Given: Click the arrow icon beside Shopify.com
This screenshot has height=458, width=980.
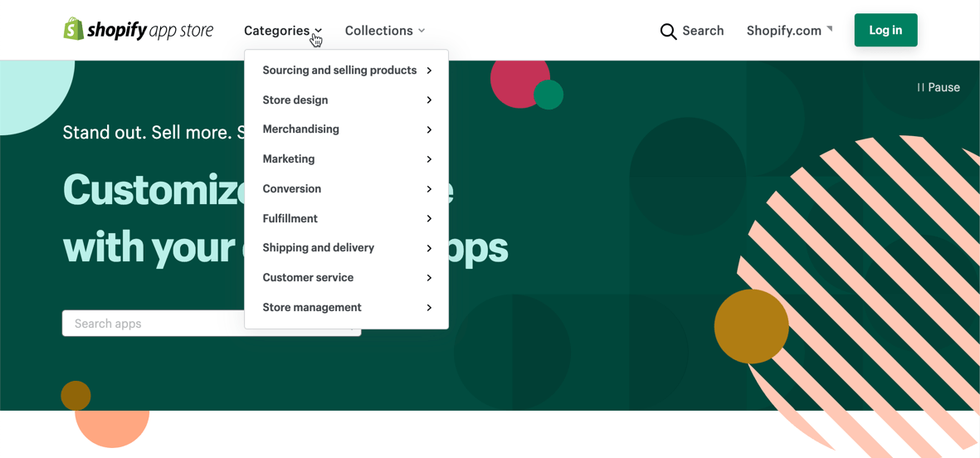Looking at the screenshot, I should (x=829, y=29).
